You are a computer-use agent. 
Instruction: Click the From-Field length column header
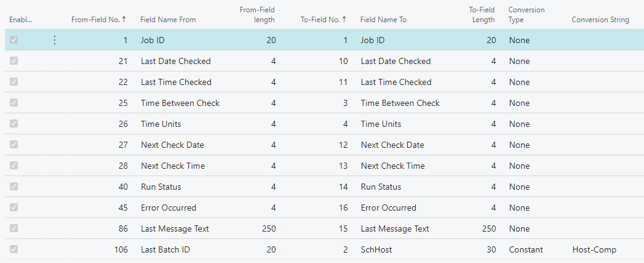[257, 15]
